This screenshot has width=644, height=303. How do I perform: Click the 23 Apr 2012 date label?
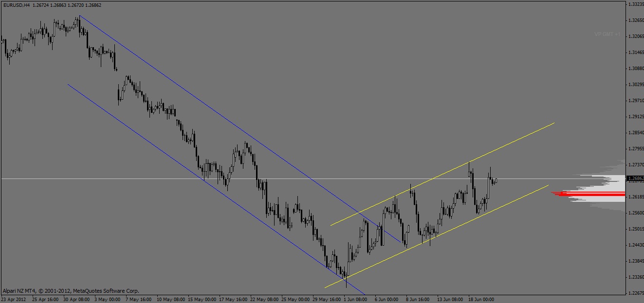tap(12, 300)
